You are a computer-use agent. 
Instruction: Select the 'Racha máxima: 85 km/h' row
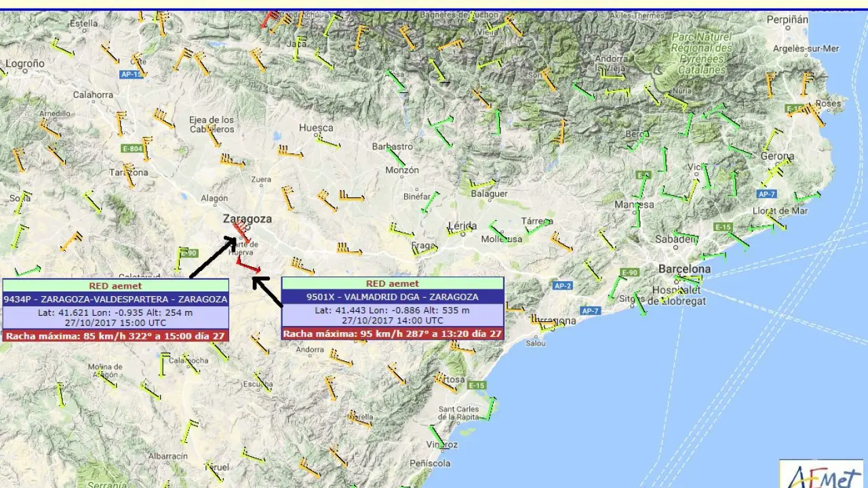[115, 335]
